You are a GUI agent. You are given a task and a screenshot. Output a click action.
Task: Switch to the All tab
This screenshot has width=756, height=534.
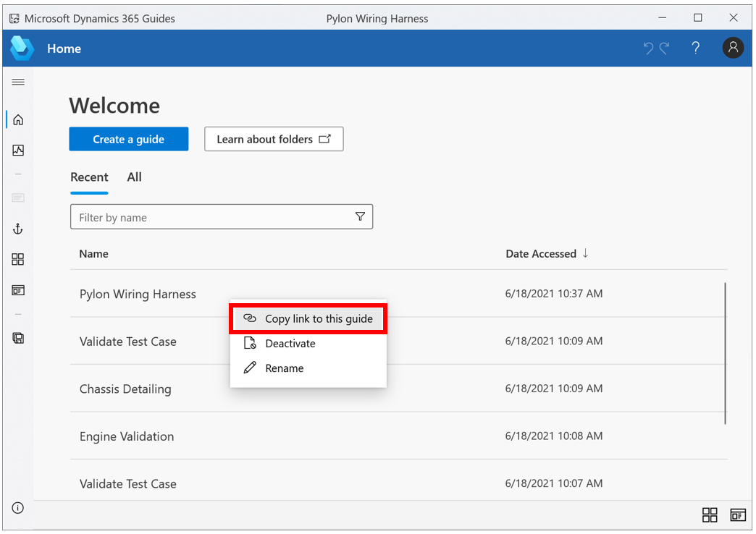pyautogui.click(x=134, y=177)
